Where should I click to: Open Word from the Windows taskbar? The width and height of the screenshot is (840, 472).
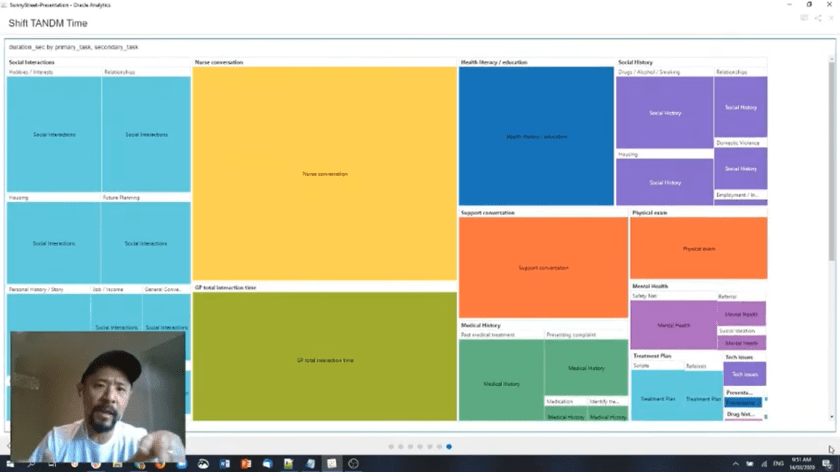coord(224,464)
